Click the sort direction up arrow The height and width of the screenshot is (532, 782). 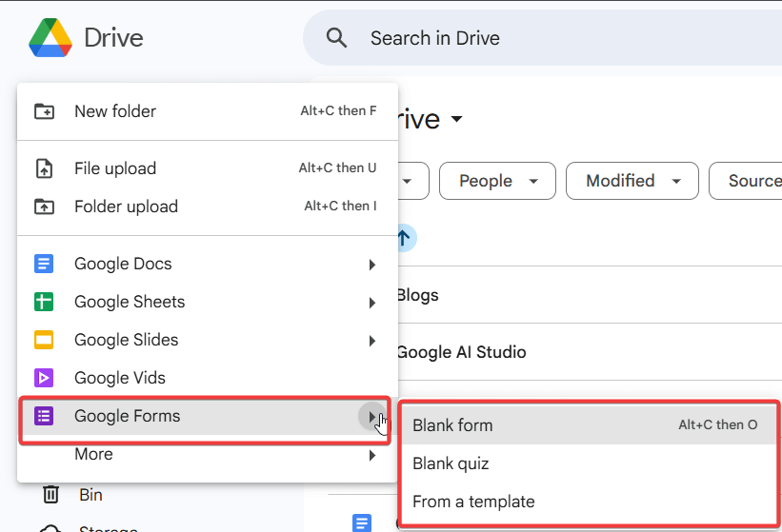[x=404, y=238]
